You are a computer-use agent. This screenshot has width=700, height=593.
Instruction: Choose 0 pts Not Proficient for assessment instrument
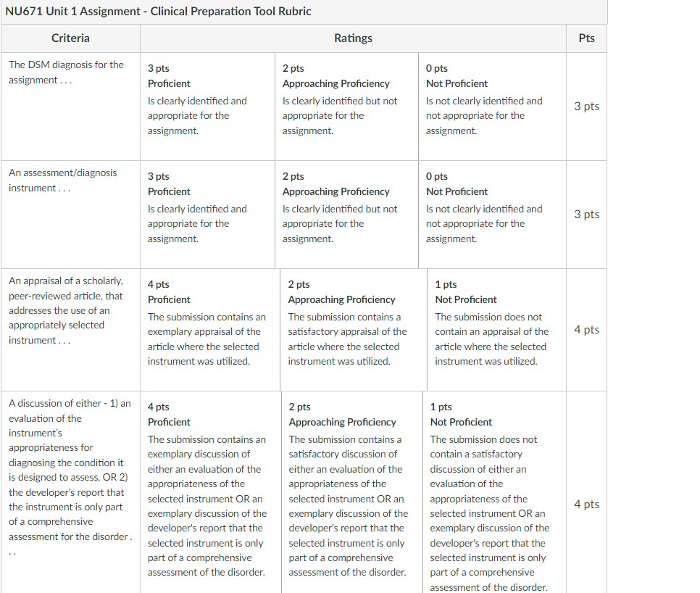click(493, 215)
